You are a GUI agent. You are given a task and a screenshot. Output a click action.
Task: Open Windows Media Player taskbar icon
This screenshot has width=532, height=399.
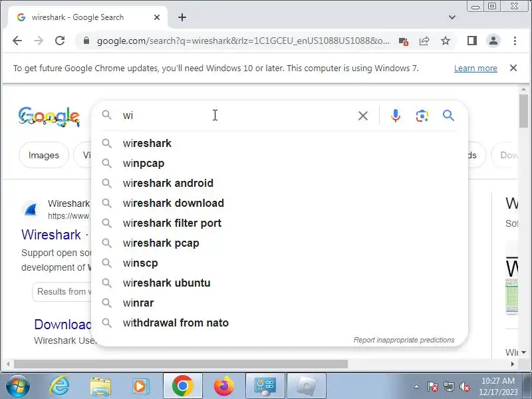(140, 386)
